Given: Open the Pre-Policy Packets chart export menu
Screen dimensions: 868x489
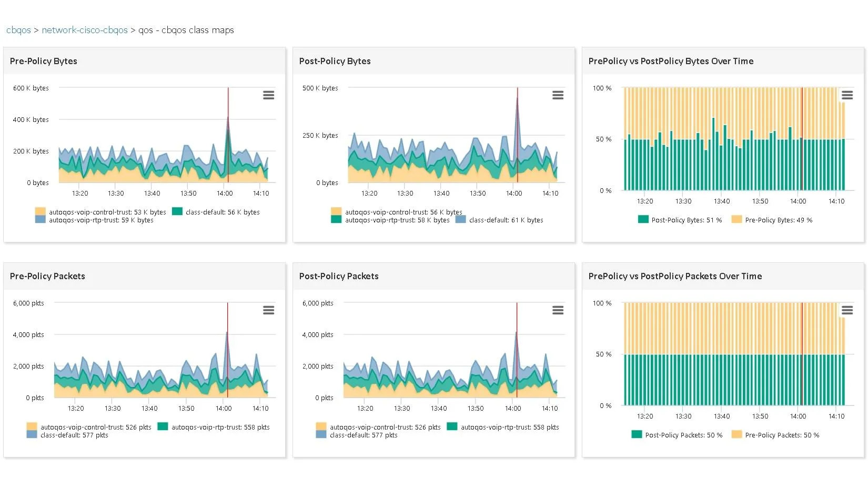Looking at the screenshot, I should click(x=269, y=310).
